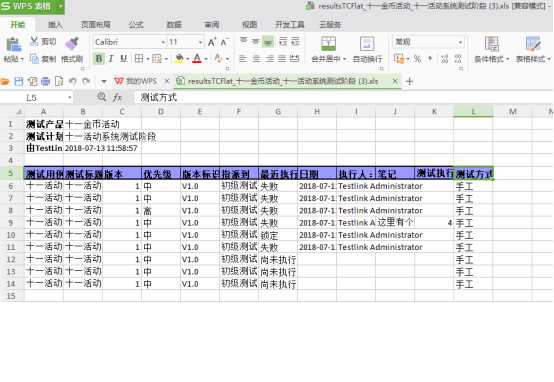Open the Calibri font name dropdown

pyautogui.click(x=163, y=42)
